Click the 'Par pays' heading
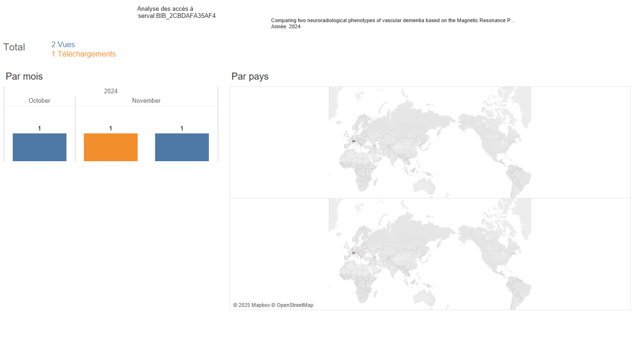 coord(250,76)
